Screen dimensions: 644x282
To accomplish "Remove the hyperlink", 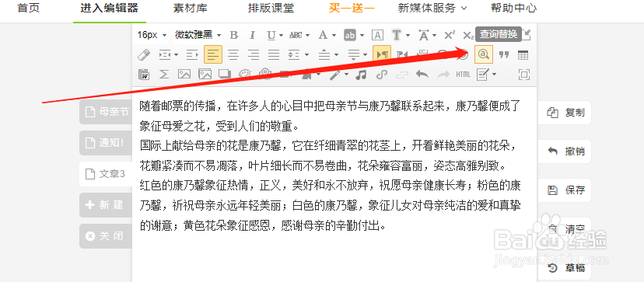I will pyautogui.click(x=402, y=75).
